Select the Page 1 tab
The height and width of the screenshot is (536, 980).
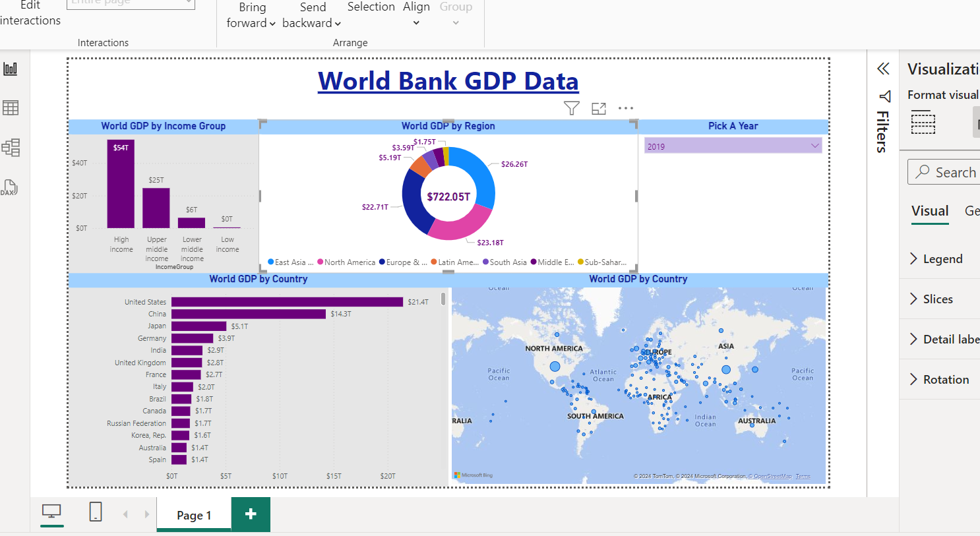(x=194, y=515)
